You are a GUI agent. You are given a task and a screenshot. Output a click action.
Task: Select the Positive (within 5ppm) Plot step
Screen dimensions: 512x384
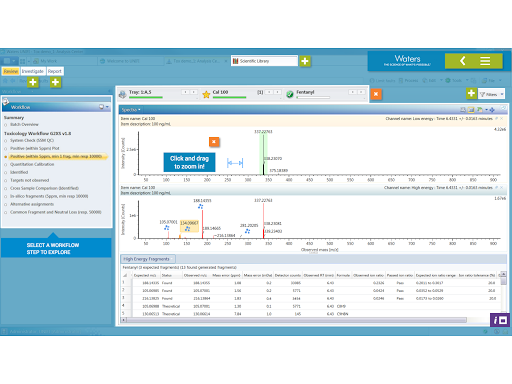35,148
